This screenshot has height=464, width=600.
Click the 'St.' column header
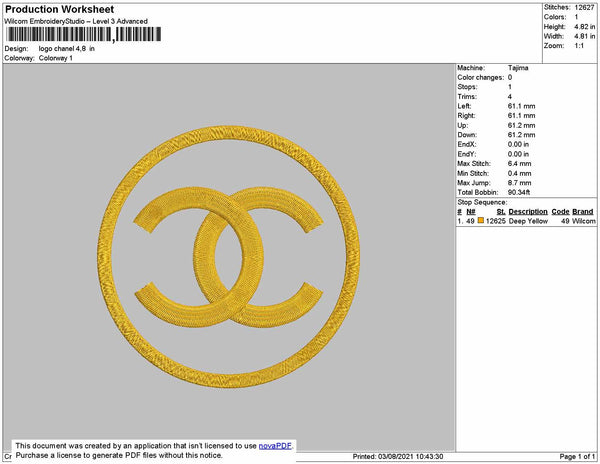pyautogui.click(x=501, y=212)
